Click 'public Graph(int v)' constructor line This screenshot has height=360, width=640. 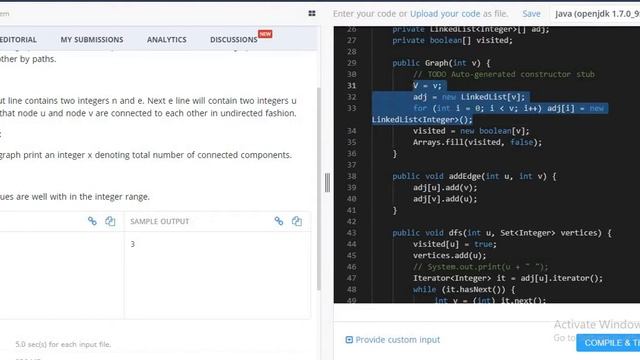click(441, 63)
